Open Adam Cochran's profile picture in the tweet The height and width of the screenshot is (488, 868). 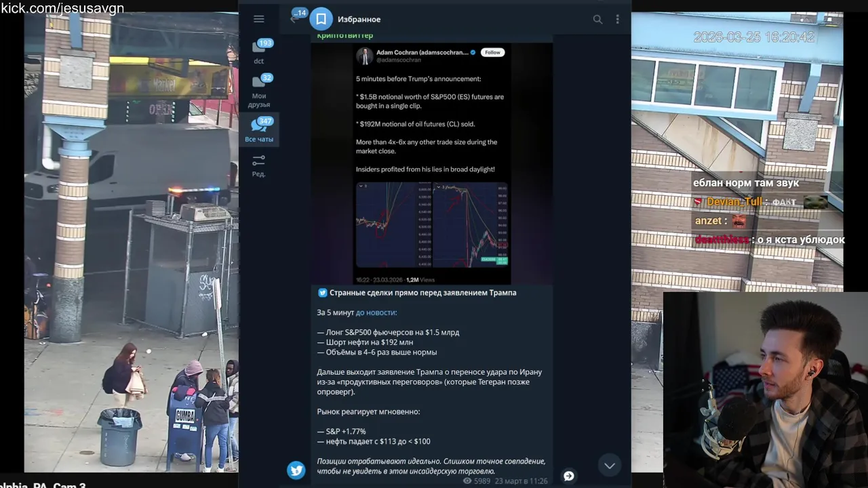(x=365, y=56)
